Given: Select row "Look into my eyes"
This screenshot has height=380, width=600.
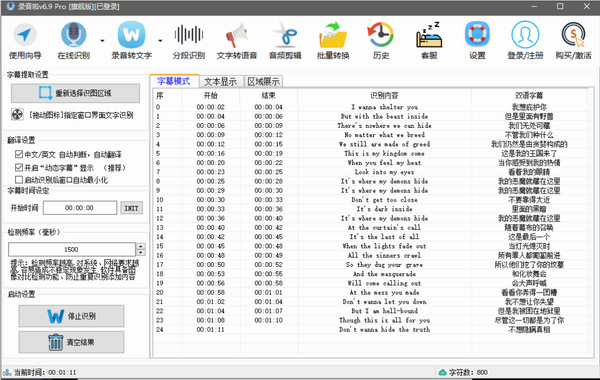Looking at the screenshot, I should click(370, 172).
